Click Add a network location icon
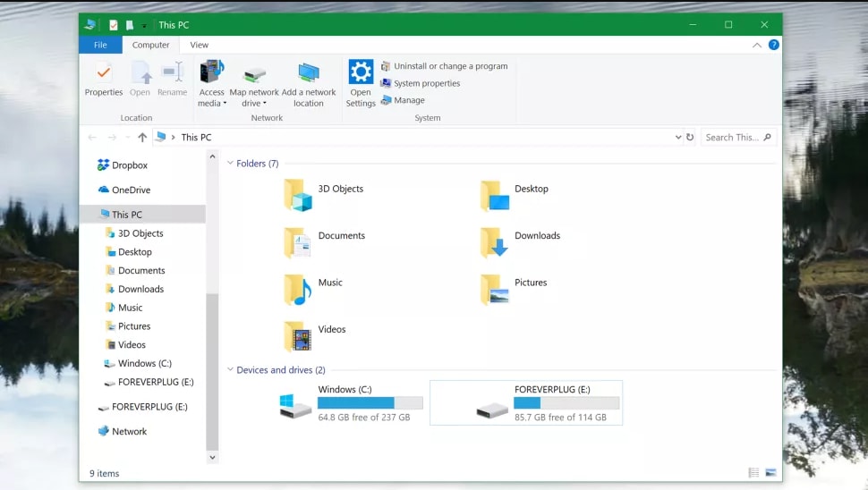The image size is (868, 490). point(309,73)
